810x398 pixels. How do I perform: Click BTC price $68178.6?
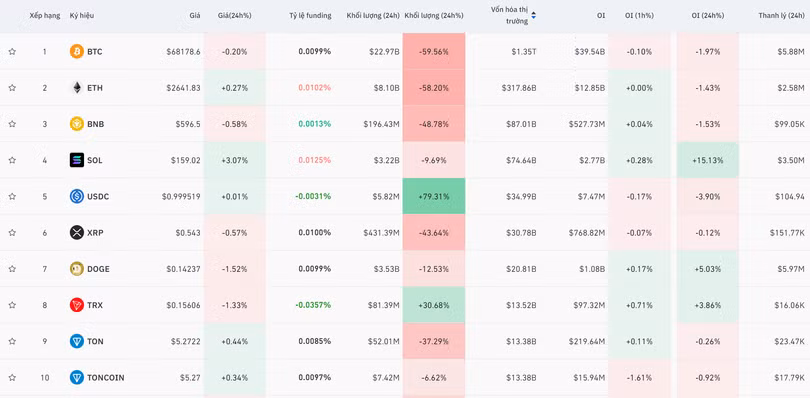pos(183,52)
